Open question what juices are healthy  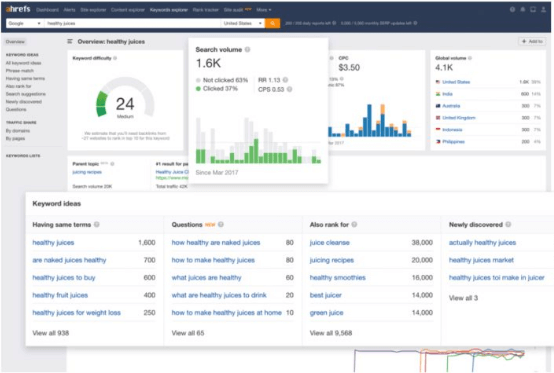(206, 278)
